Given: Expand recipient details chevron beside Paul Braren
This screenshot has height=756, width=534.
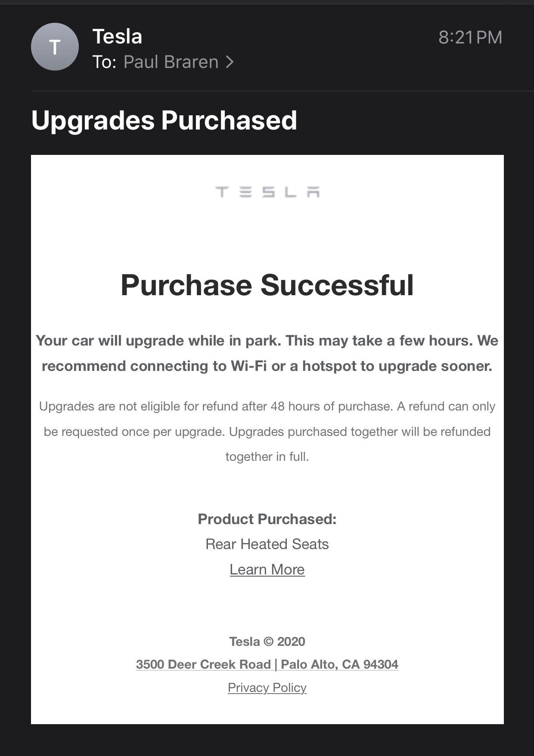Looking at the screenshot, I should click(x=230, y=62).
